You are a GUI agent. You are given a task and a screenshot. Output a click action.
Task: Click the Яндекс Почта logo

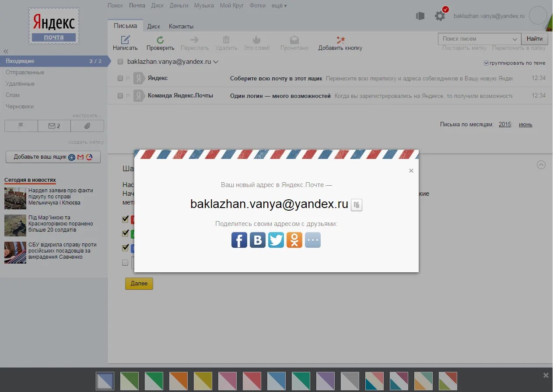pyautogui.click(x=54, y=26)
